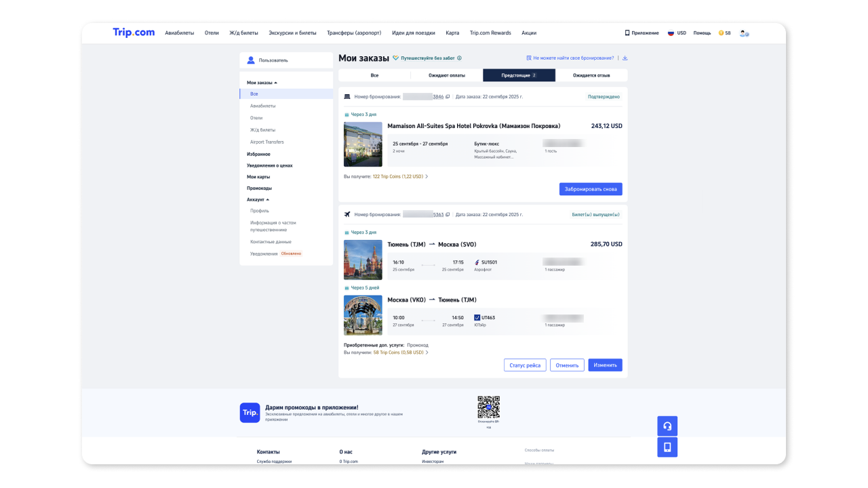Click the airplane icon on flight booking

[347, 214]
